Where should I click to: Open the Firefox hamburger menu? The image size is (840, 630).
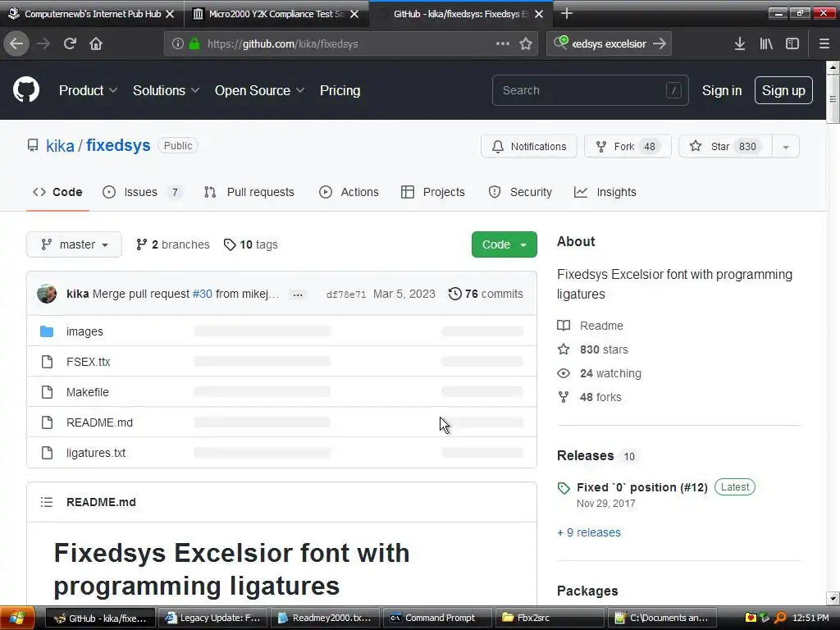pyautogui.click(x=824, y=44)
